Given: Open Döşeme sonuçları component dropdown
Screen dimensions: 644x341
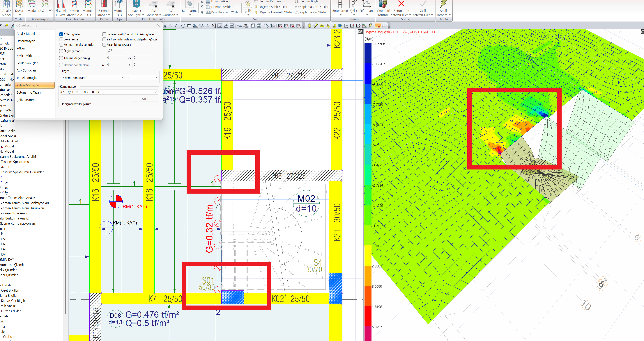Looking at the screenshot, I should click(x=92, y=78).
